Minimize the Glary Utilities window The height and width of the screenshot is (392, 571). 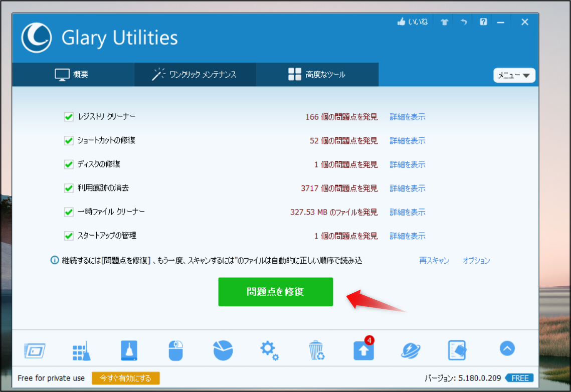click(x=501, y=22)
